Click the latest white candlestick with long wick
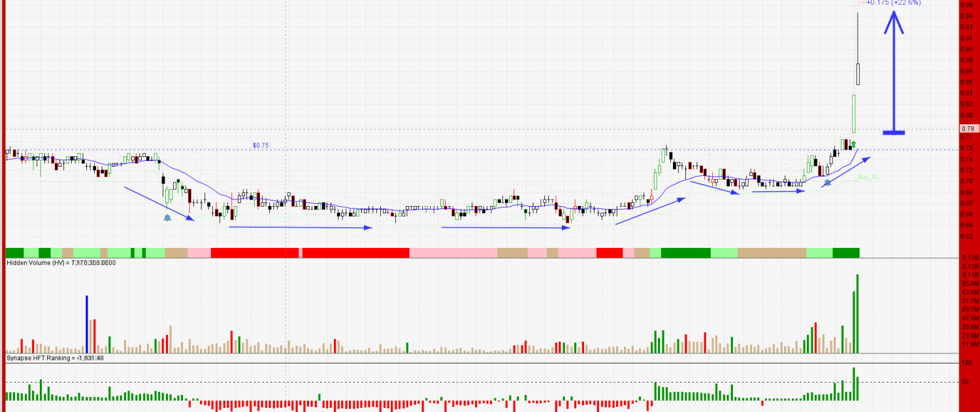Image resolution: width=980 pixels, height=412 pixels. click(858, 73)
